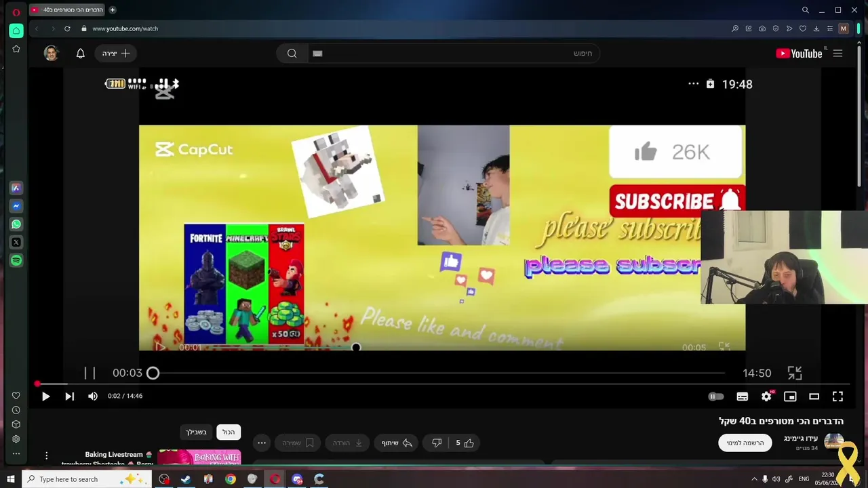
Task: Select the בשבילך filter chip
Action: (x=196, y=432)
